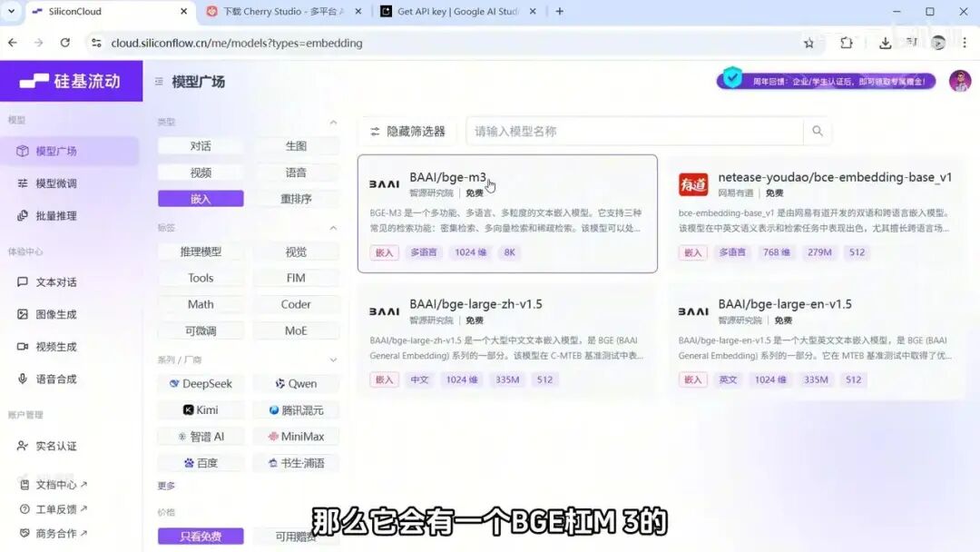Click 隐藏筛选器 button
This screenshot has width=980, height=552.
point(408,132)
